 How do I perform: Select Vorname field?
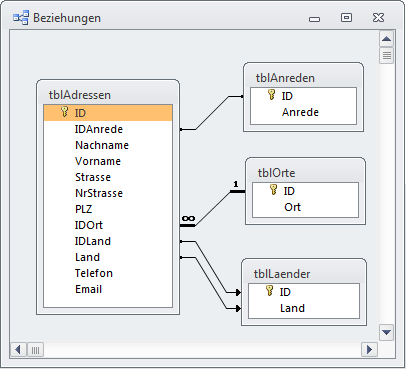tap(108, 161)
